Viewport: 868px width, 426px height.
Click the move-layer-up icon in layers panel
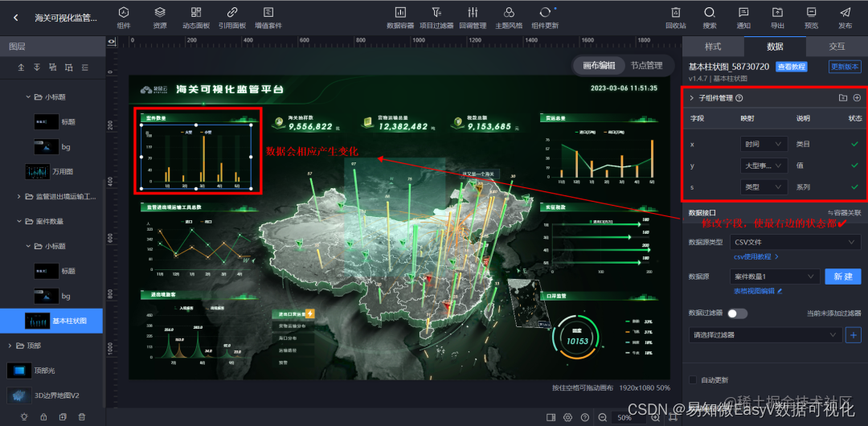tap(22, 68)
